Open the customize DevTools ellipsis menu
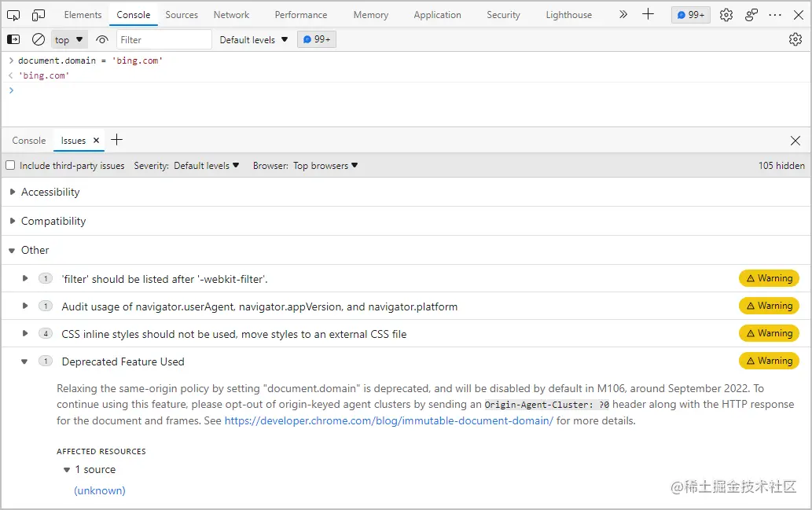The image size is (812, 510). click(775, 15)
